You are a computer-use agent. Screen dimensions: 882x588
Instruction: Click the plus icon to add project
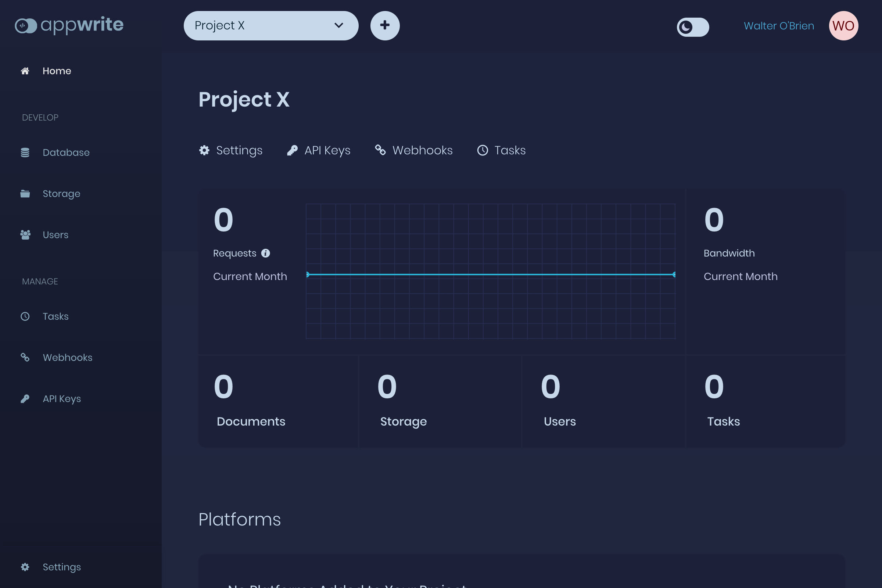point(385,25)
